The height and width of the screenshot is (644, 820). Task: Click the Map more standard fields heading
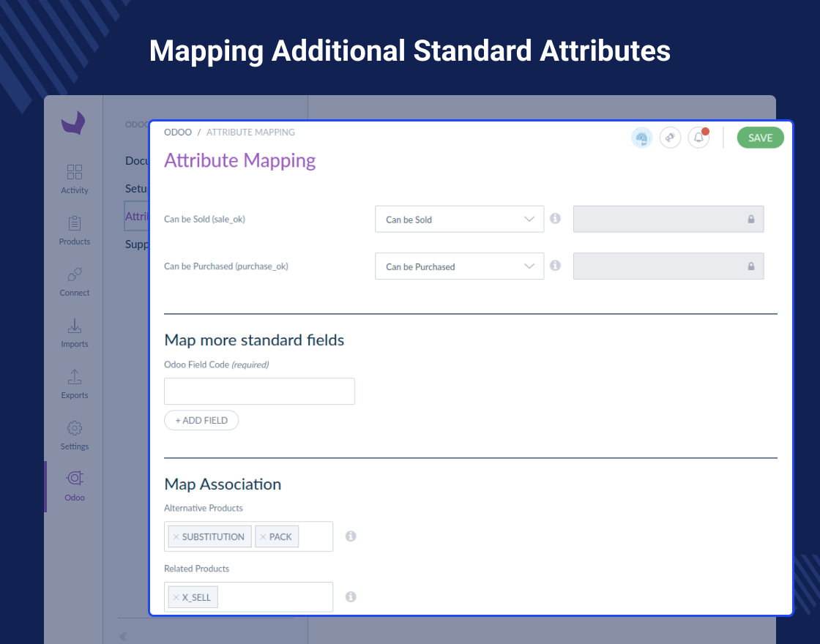pos(254,340)
